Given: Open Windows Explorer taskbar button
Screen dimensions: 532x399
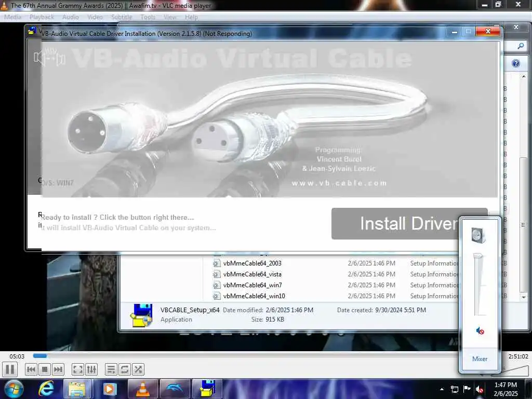Looking at the screenshot, I should 77,389.
